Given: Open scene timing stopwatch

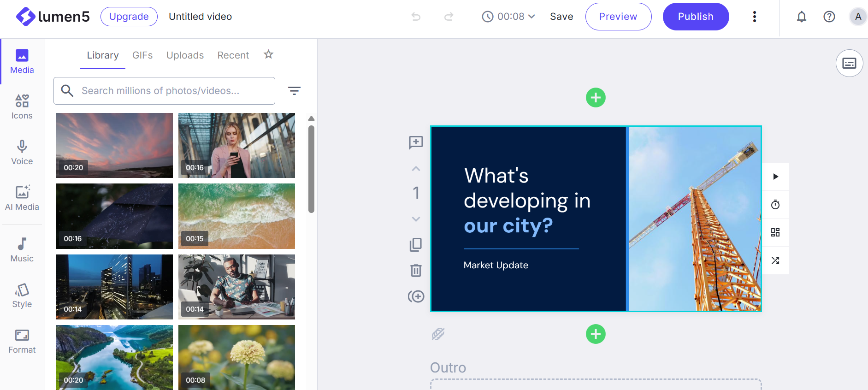Looking at the screenshot, I should click(x=775, y=205).
